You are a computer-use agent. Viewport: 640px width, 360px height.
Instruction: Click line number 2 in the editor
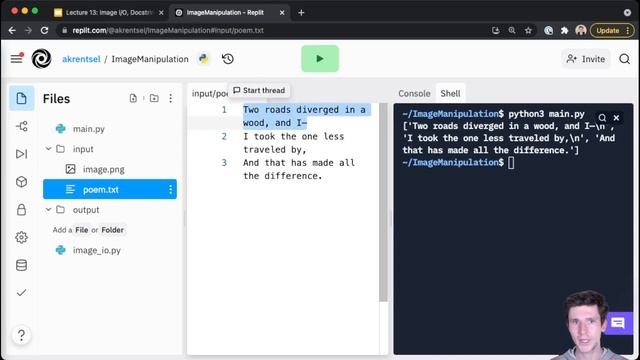click(x=224, y=136)
